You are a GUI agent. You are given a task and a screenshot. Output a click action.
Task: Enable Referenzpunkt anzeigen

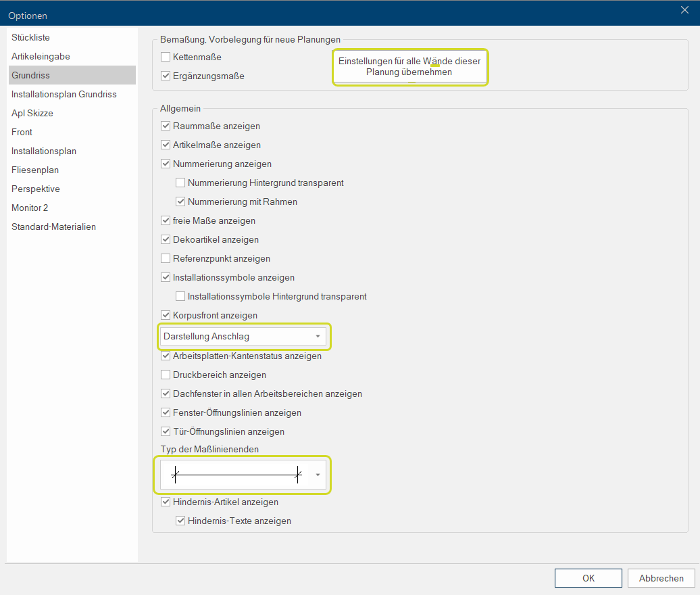pyautogui.click(x=166, y=259)
